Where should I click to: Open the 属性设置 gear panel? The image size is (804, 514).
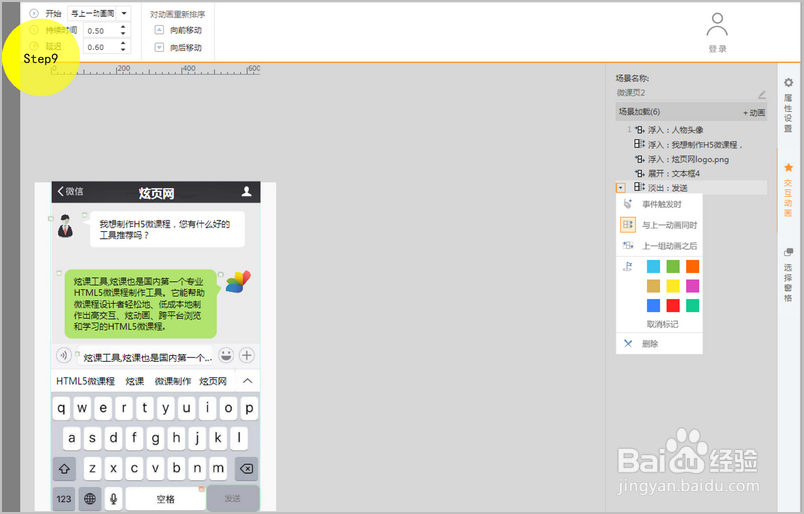pos(788,83)
